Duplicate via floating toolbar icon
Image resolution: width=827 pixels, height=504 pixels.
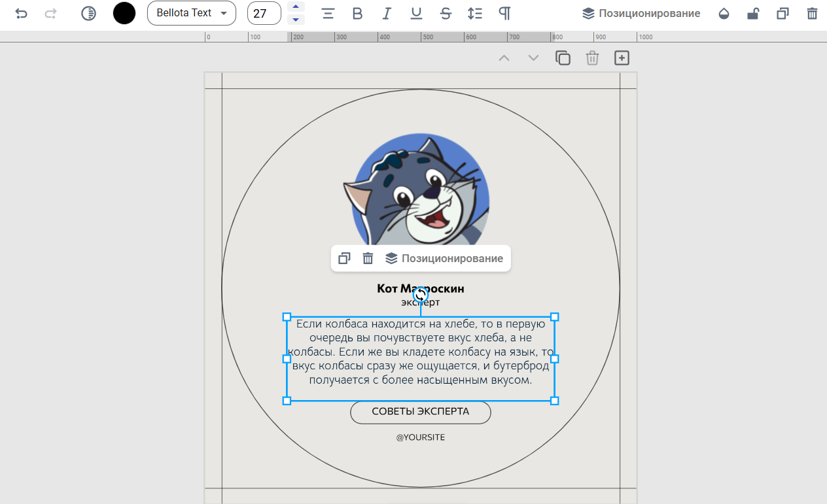click(x=344, y=258)
